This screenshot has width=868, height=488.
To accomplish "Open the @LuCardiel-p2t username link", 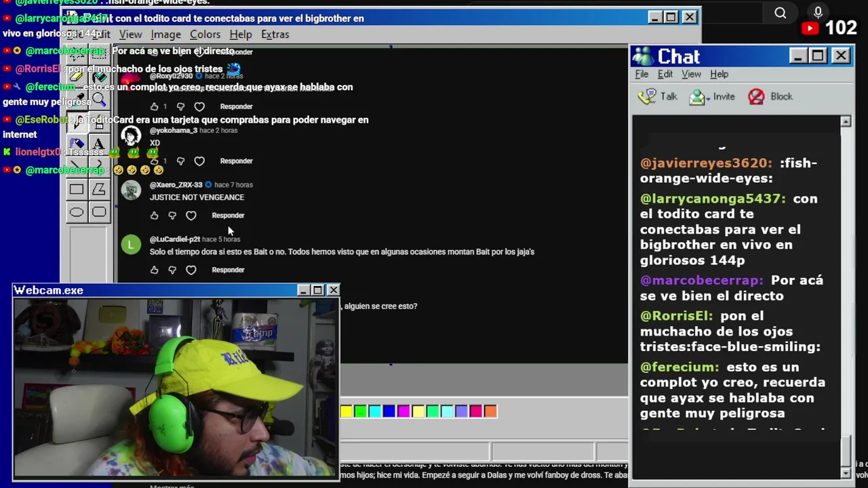I will pos(175,239).
